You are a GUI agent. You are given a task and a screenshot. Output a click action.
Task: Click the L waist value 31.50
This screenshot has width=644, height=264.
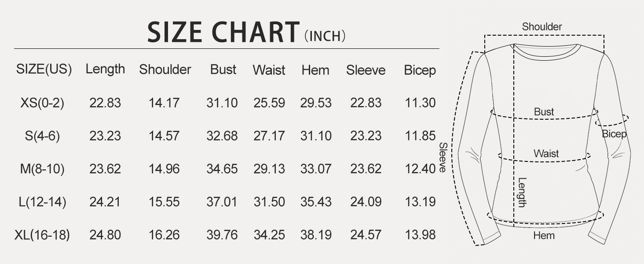click(x=269, y=202)
